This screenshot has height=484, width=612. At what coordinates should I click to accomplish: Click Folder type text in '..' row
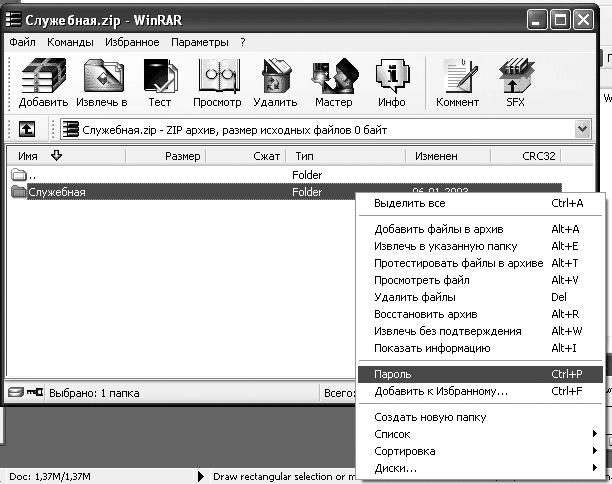(x=307, y=175)
